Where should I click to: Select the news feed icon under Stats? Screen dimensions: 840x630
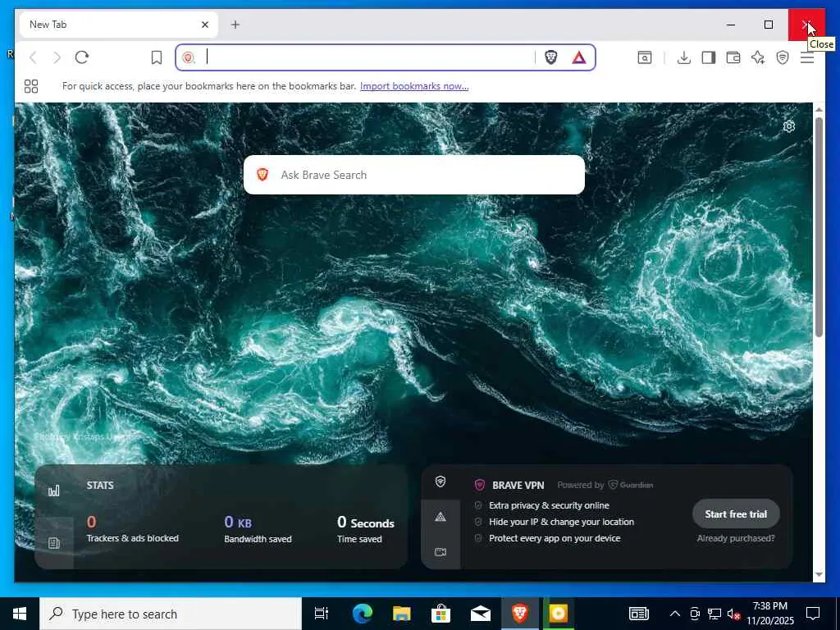pos(54,543)
